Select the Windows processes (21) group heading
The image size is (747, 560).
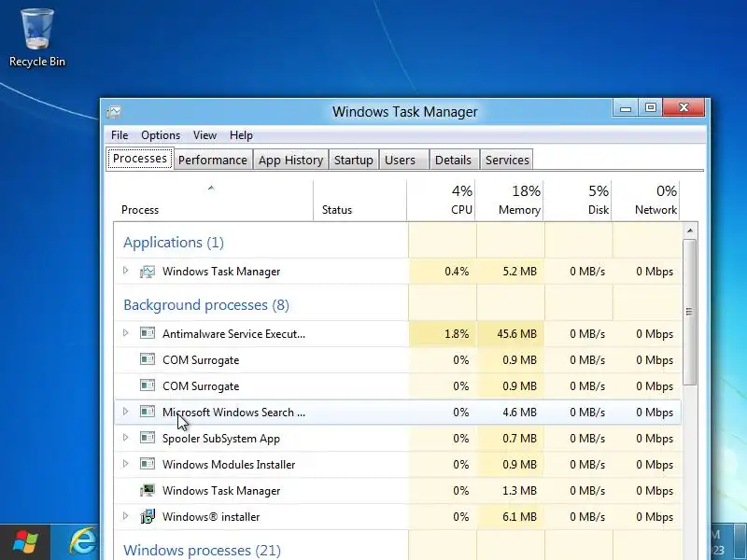(x=202, y=551)
